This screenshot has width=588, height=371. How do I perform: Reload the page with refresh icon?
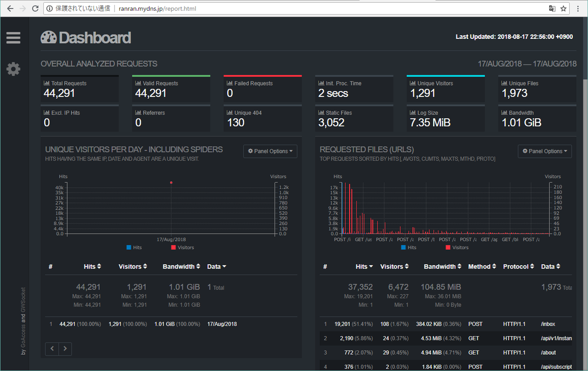(35, 9)
